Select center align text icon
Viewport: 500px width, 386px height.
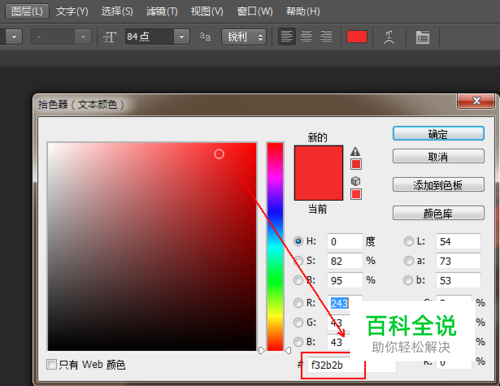click(306, 37)
